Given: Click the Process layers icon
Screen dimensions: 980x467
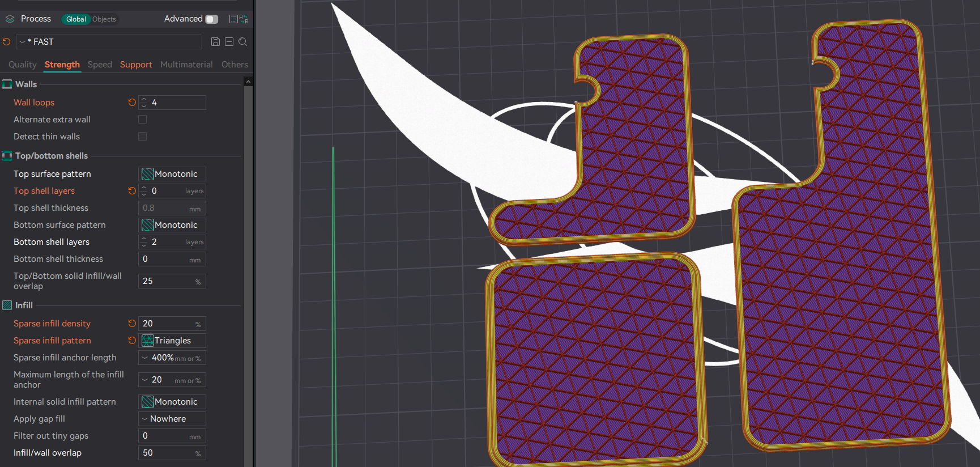Looking at the screenshot, I should 10,19.
